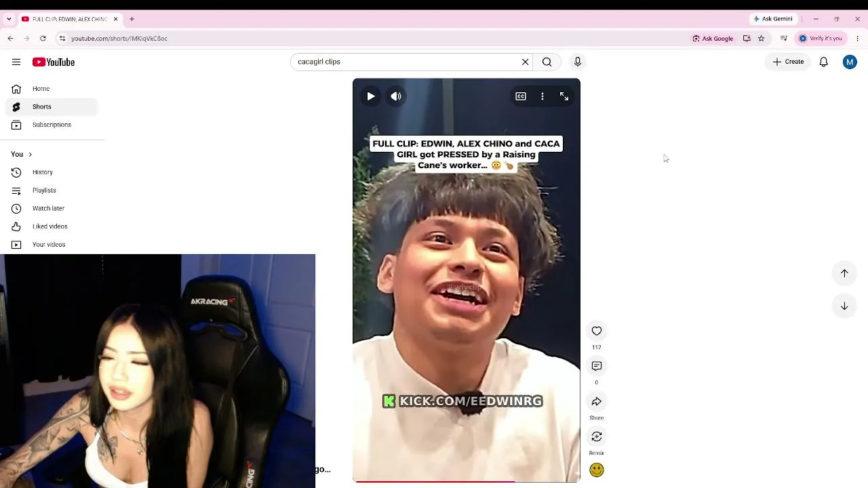
Task: Open Home in the sidebar
Action: tap(52, 89)
